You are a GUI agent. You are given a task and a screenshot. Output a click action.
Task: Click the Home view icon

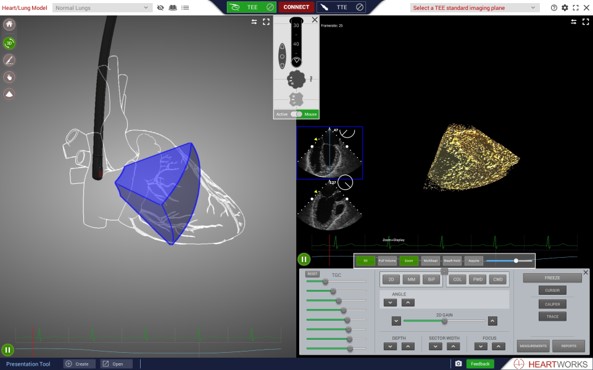pos(9,25)
